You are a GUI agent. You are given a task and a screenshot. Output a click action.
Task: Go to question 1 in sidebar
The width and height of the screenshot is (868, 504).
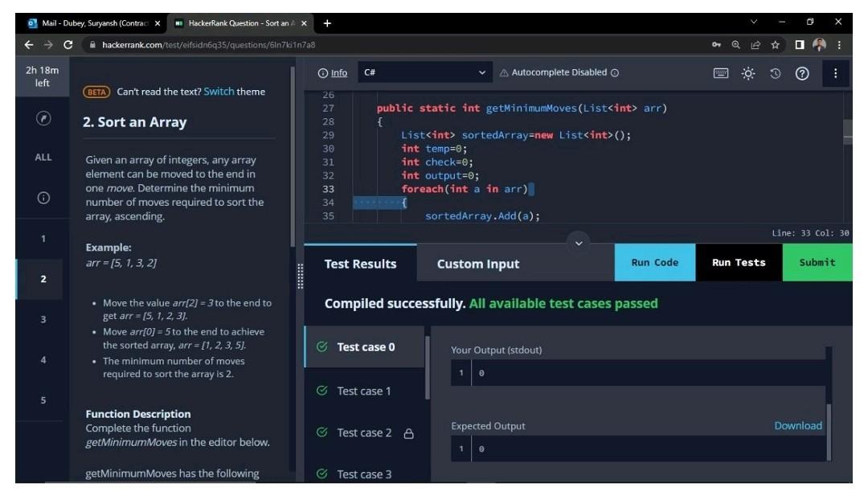coord(43,239)
